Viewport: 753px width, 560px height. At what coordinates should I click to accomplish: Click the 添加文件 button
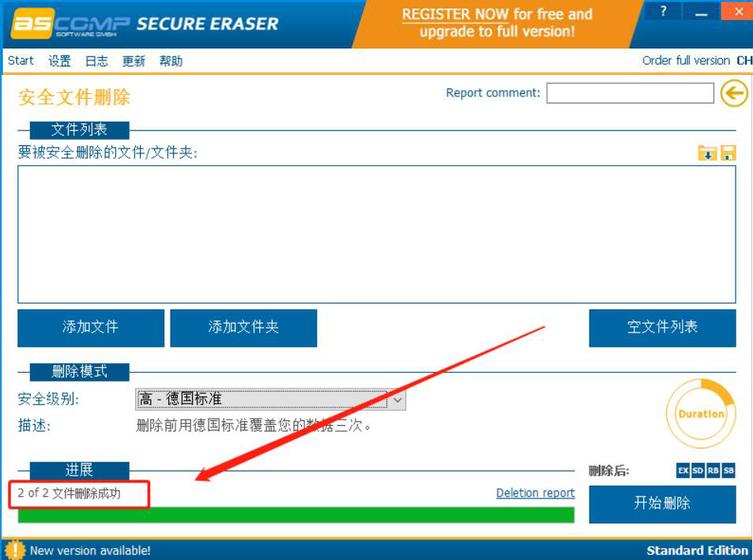click(91, 328)
